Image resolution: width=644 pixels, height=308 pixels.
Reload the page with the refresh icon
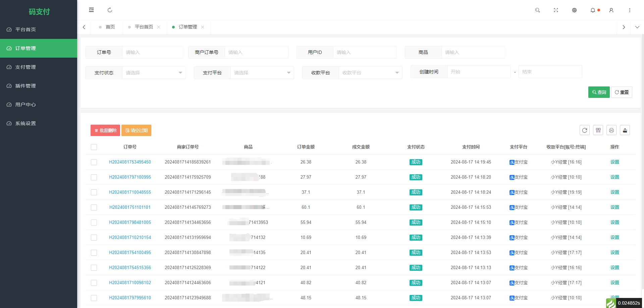(x=110, y=10)
